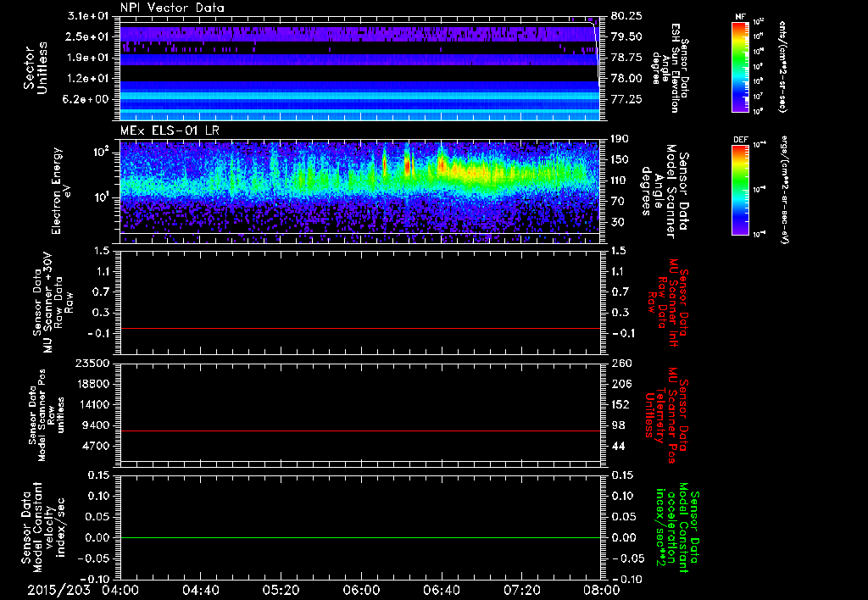Click the 06:40 time axis label

pos(441,590)
